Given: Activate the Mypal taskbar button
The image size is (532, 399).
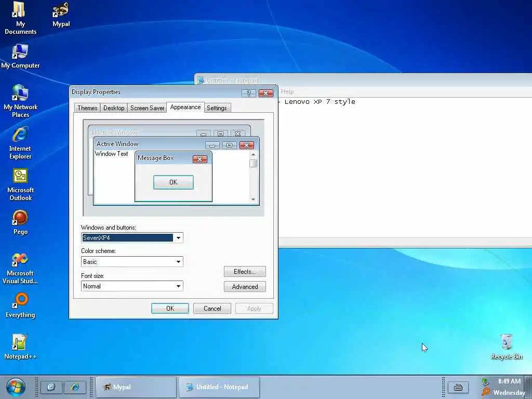Looking at the screenshot, I should tap(136, 387).
